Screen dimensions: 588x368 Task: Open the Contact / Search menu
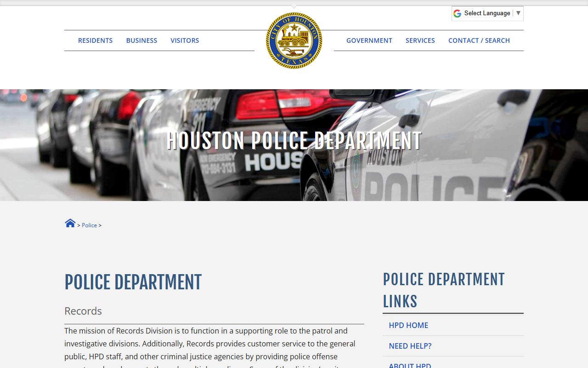coord(479,40)
